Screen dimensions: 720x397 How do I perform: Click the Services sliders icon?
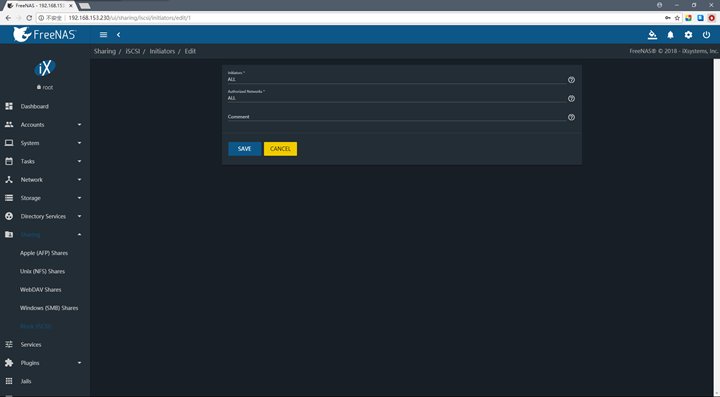click(9, 344)
